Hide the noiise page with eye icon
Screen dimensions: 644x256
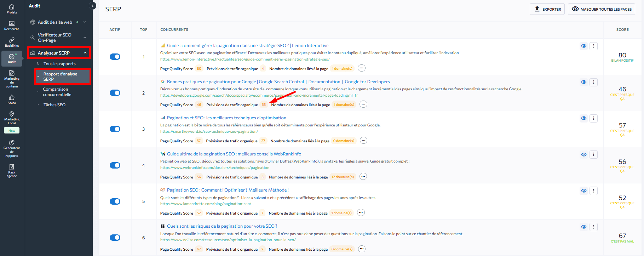pos(584,227)
